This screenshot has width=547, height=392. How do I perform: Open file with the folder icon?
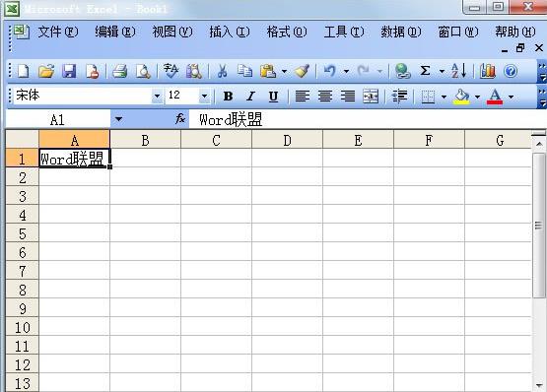tap(46, 71)
